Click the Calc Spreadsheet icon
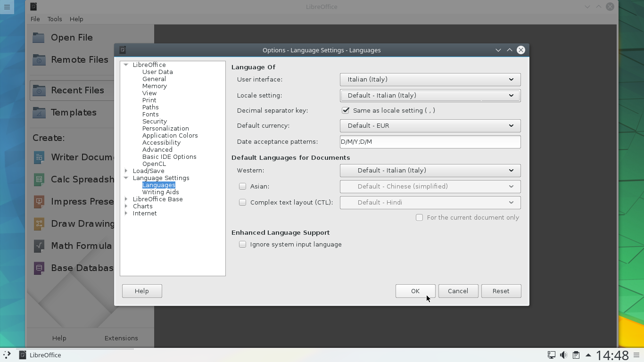This screenshot has height=362, width=644. click(x=39, y=179)
